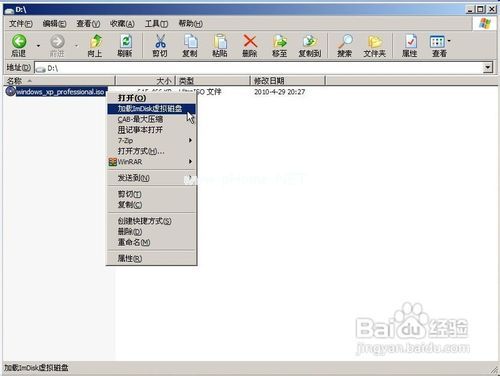Viewport: 500px width, 376px height.
Task: Choose Open With (打开方式) entry
Action: point(152,151)
